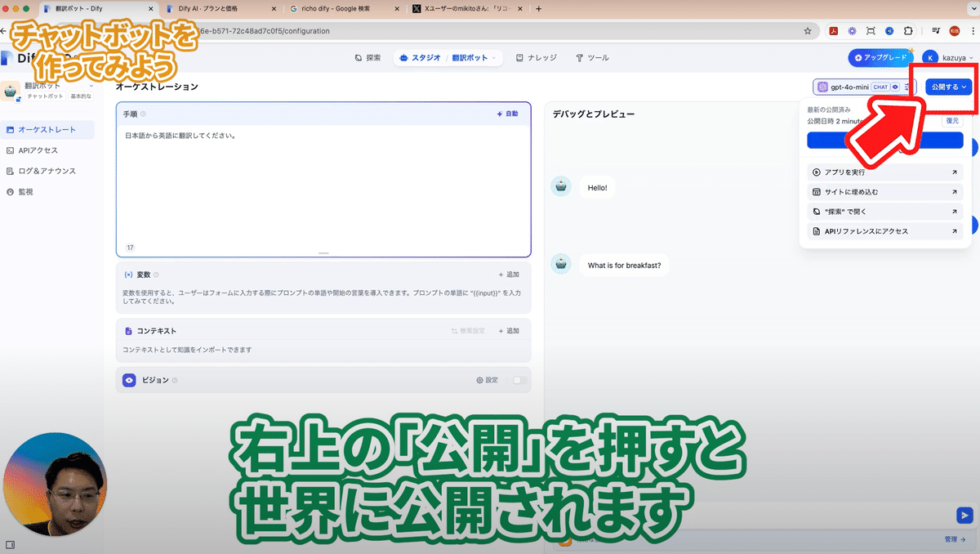Image resolution: width=980 pixels, height=554 pixels.
Task: Add context with コンテキスト 追加 button
Action: [508, 331]
